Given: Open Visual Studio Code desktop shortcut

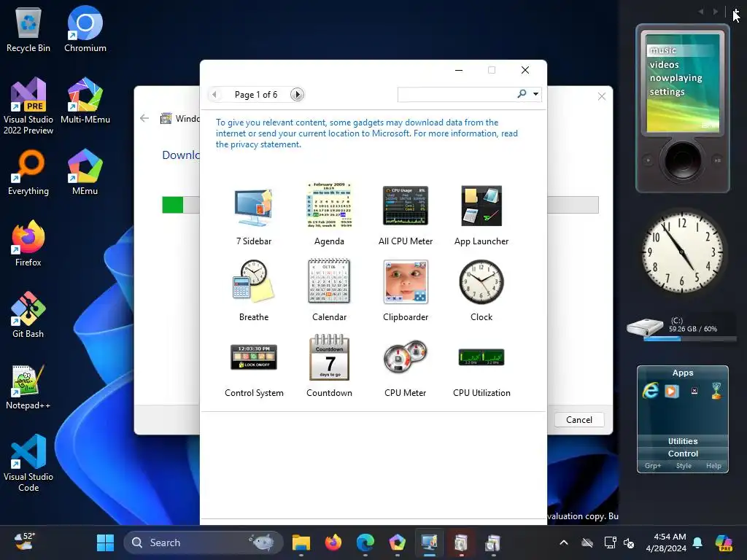Looking at the screenshot, I should tap(28, 463).
